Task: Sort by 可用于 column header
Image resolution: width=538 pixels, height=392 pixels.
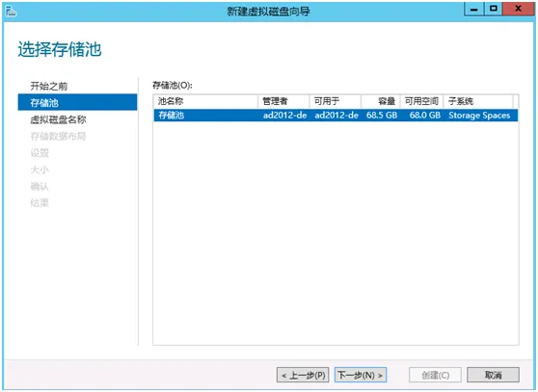Action: [x=335, y=101]
